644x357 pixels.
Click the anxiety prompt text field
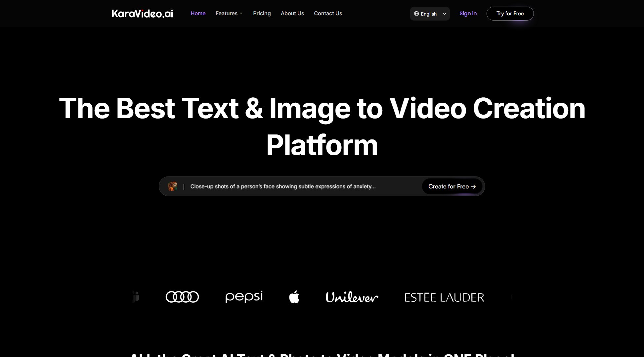pos(283,186)
